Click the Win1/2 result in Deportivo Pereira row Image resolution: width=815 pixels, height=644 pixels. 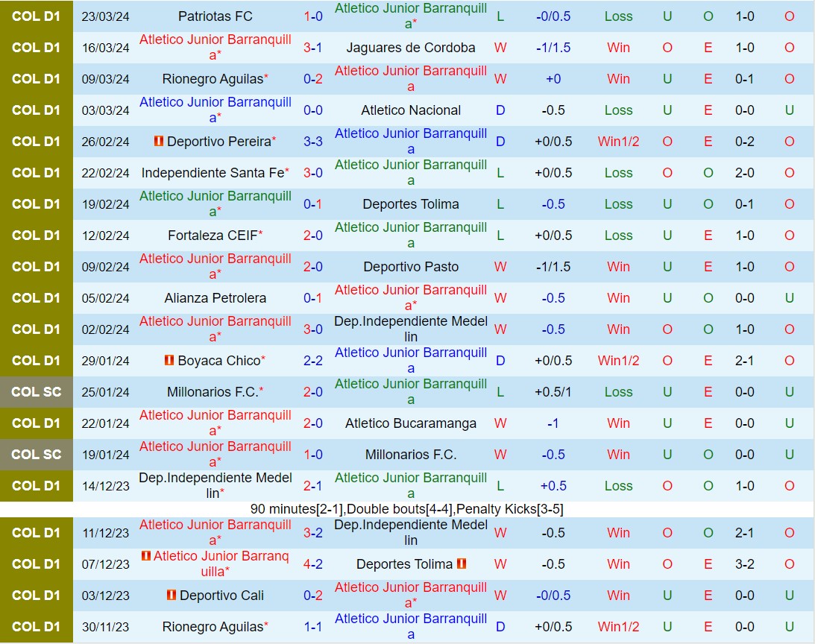point(619,142)
